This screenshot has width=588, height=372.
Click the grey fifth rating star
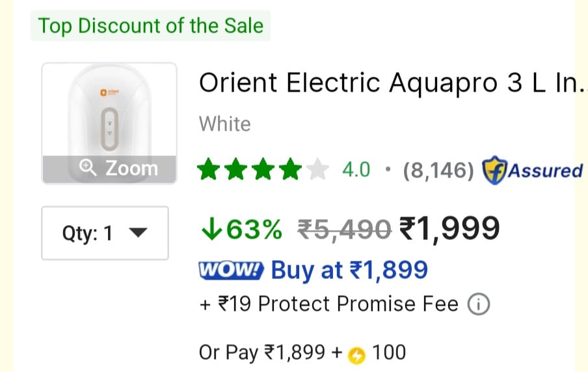pyautogui.click(x=318, y=170)
